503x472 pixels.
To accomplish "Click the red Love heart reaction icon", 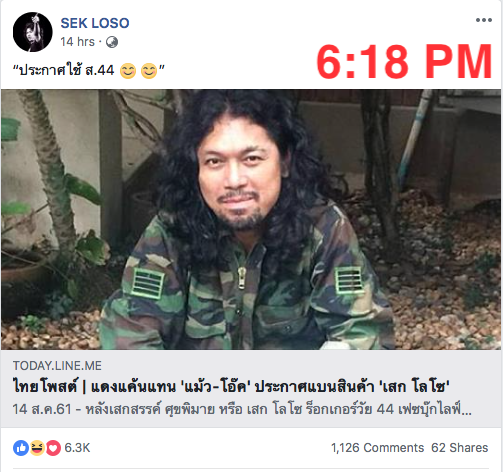I will (x=53, y=448).
